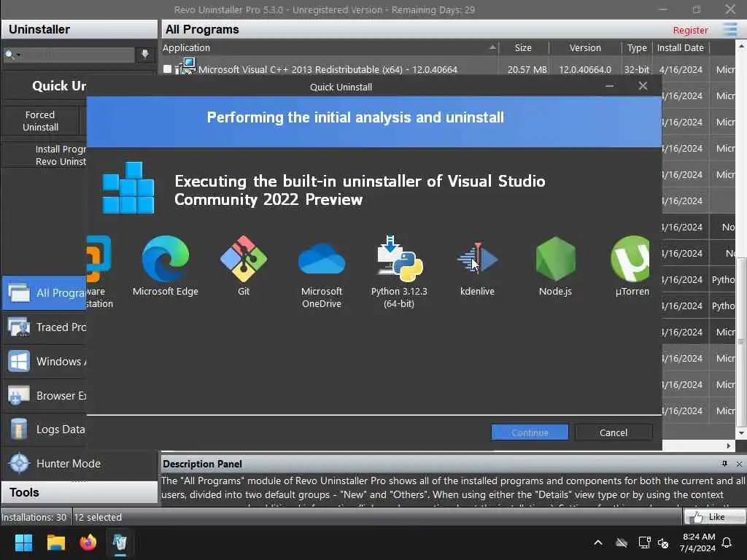Open the hamburger menu icon next to Register
Viewport: 747px width, 560px height.
tap(729, 29)
